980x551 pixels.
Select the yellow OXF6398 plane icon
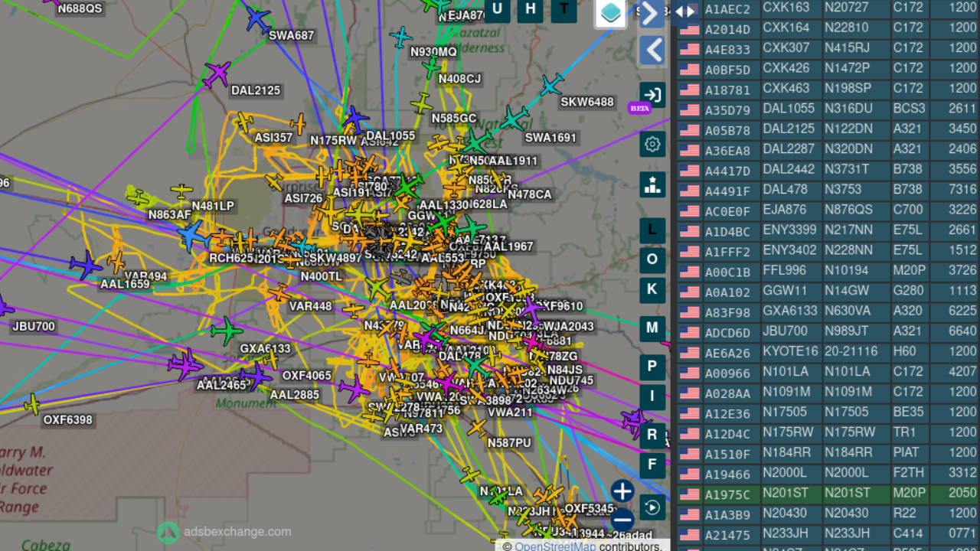pyautogui.click(x=32, y=403)
